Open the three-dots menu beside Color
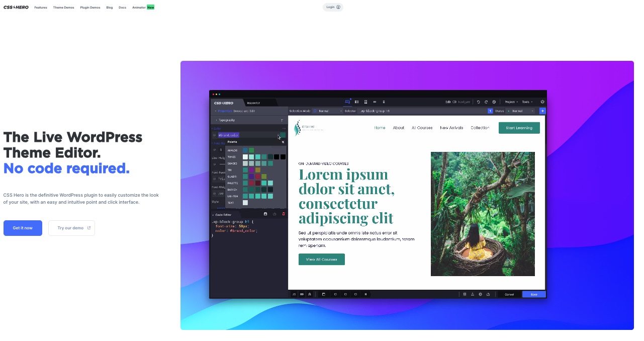Screen dimensions: 644x341 point(284,129)
